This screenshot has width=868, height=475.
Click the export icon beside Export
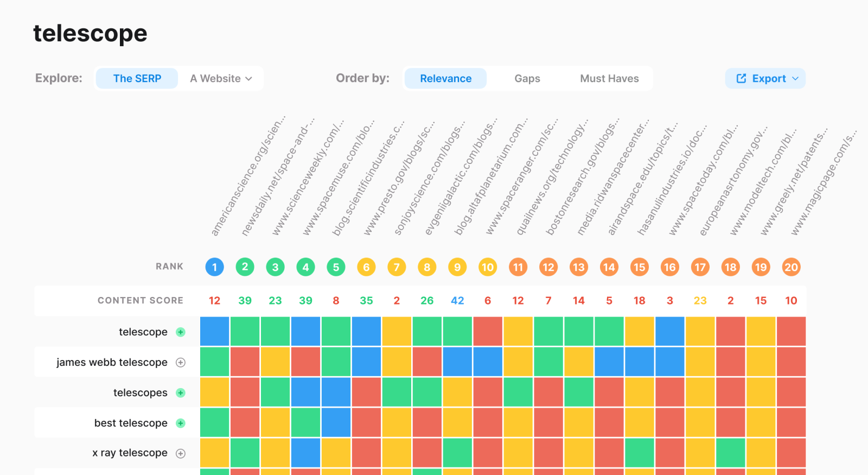[741, 79]
